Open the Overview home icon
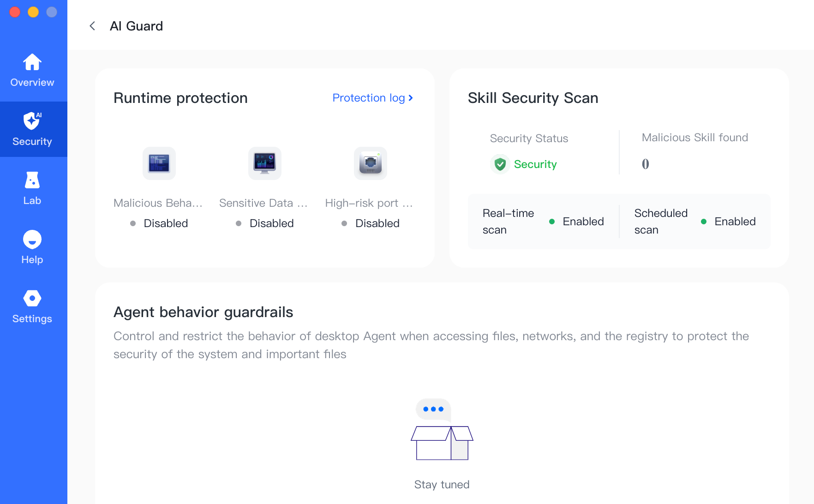814x504 pixels. 32,62
